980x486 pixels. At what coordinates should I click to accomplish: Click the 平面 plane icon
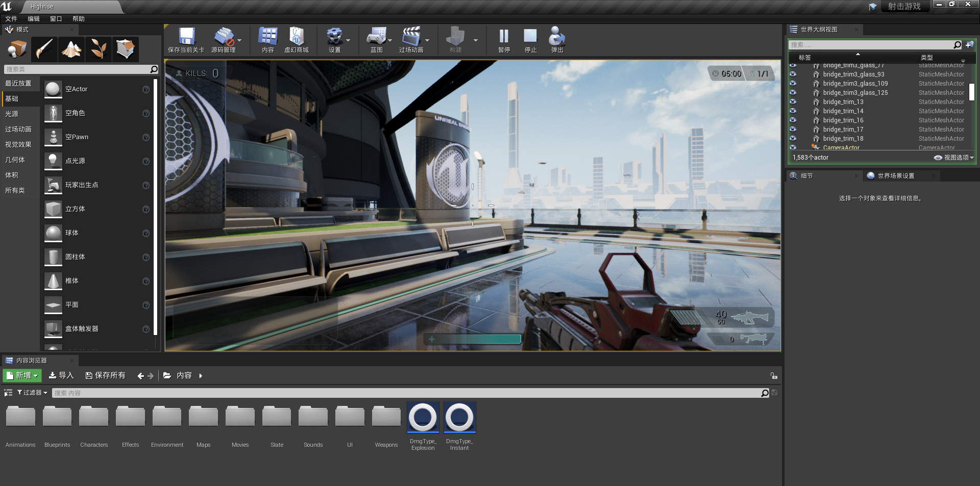coord(53,305)
